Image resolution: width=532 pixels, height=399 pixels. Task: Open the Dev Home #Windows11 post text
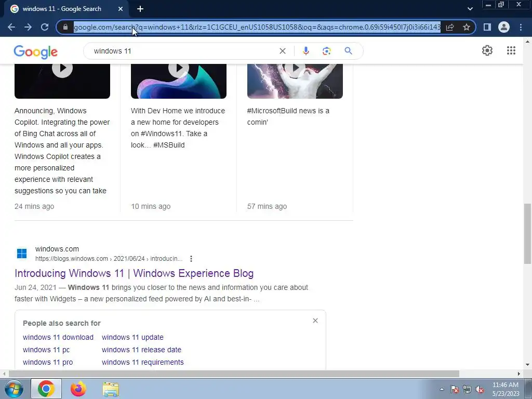coord(178,128)
